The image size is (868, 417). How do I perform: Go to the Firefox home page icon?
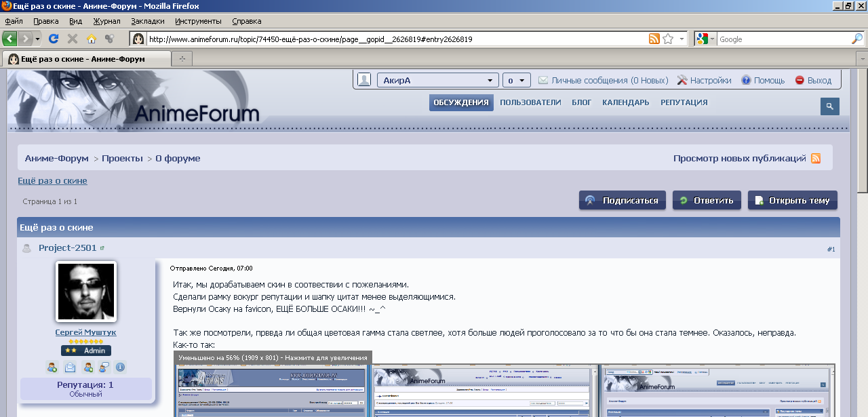91,39
